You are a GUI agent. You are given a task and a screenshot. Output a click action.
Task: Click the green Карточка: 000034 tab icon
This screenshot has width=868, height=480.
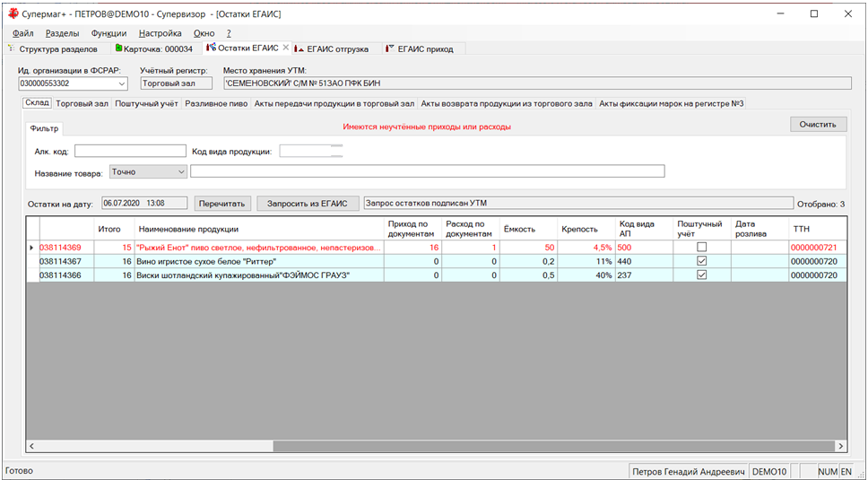tap(118, 48)
